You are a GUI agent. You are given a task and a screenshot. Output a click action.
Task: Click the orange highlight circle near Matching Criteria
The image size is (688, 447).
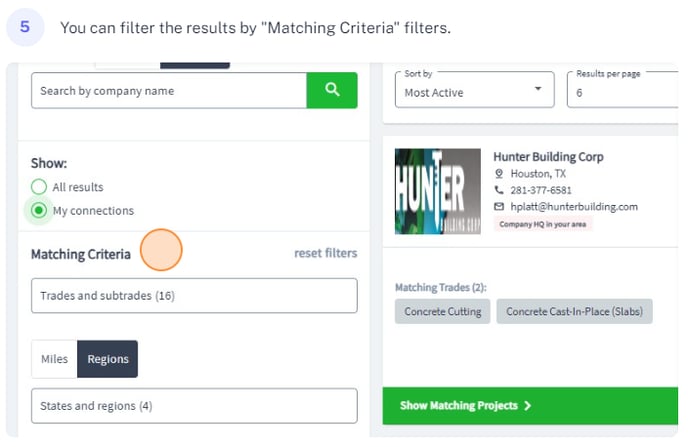[x=161, y=250]
